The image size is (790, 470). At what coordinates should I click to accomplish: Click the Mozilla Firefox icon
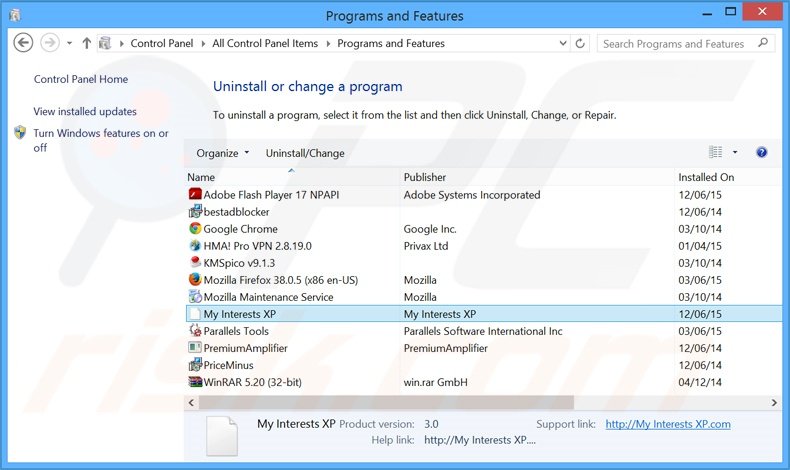tap(195, 280)
